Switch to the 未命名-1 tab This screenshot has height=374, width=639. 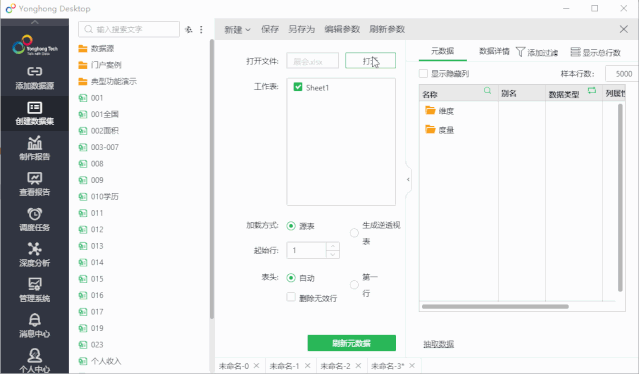coord(284,365)
